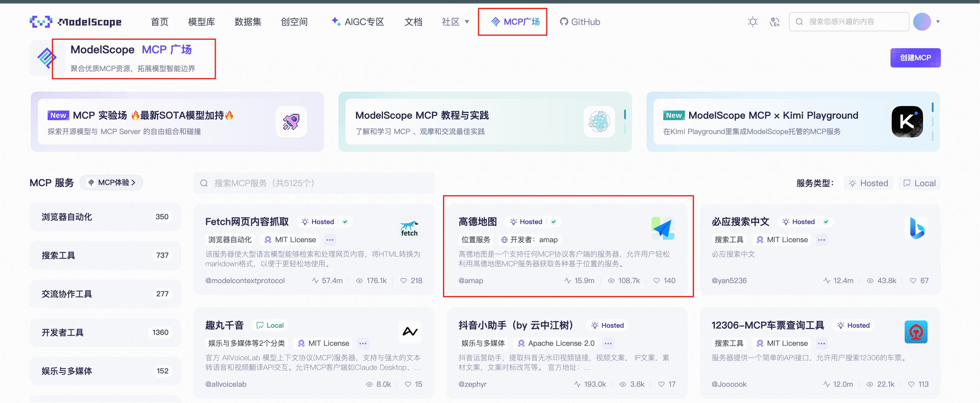Open @modelcontextprotocol author link

[x=245, y=281]
